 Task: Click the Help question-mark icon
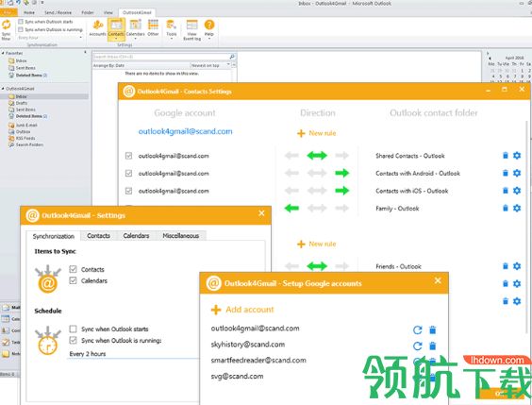click(x=209, y=25)
